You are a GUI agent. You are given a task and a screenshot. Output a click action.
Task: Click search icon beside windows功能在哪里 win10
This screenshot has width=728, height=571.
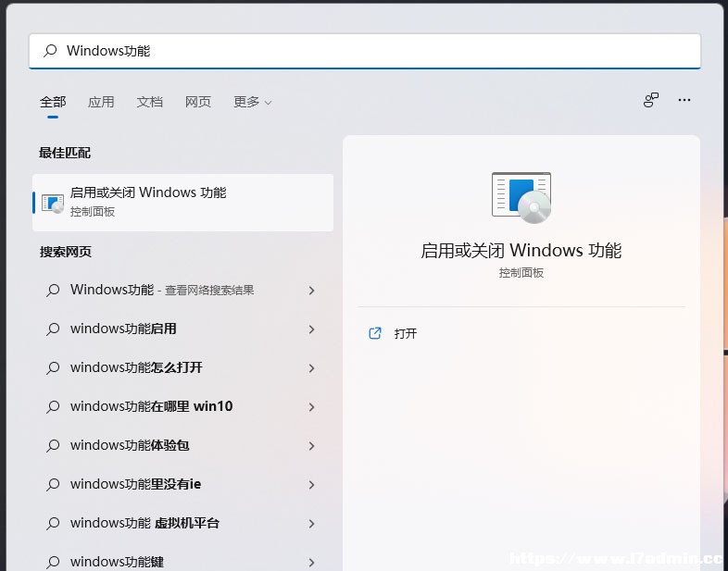pos(53,407)
